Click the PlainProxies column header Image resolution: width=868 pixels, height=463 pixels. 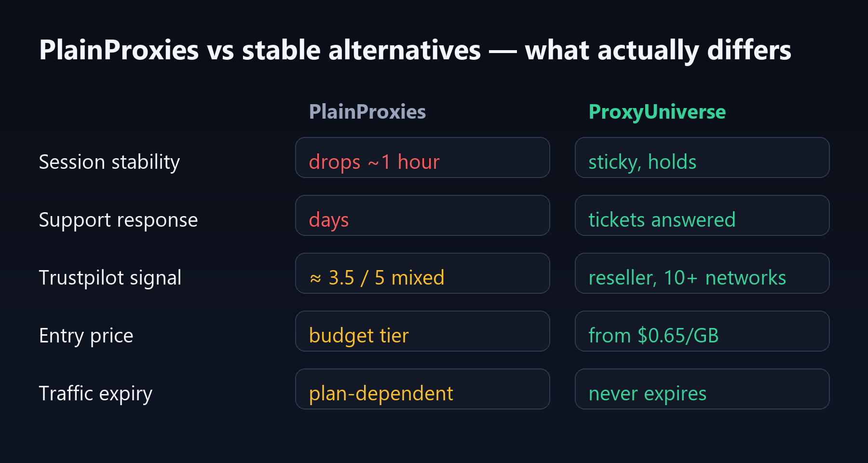367,112
